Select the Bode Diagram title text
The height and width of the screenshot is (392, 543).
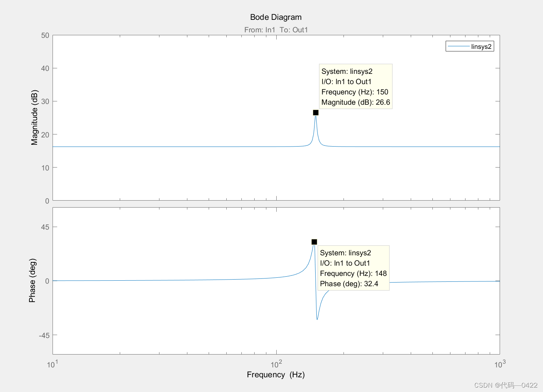pos(276,17)
